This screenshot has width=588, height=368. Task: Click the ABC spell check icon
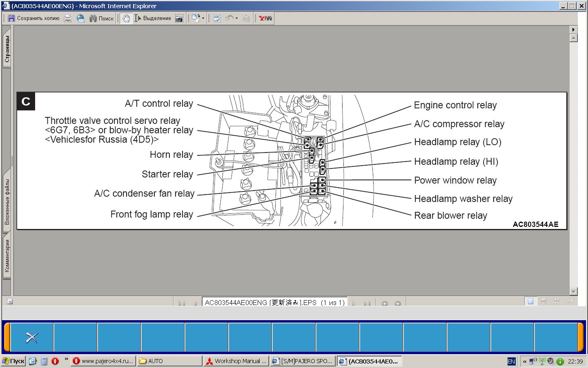(x=217, y=18)
